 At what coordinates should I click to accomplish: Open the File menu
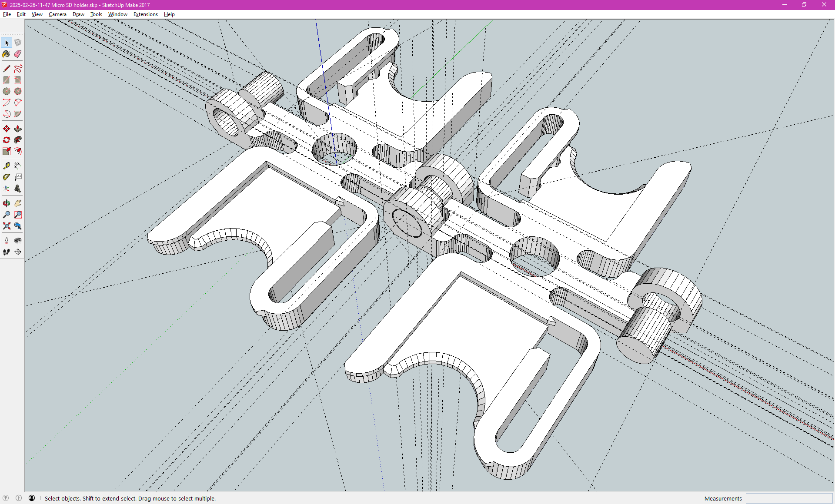click(7, 14)
